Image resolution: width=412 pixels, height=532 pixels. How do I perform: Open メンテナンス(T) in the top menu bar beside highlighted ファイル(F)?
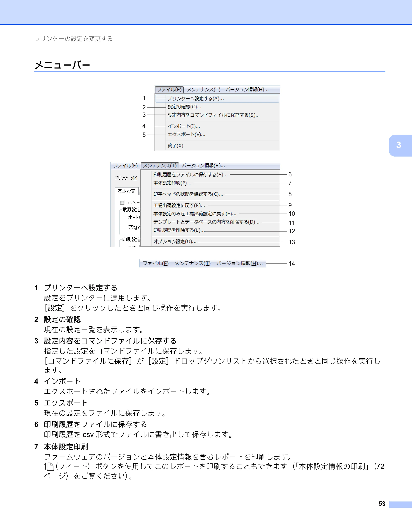click(203, 90)
